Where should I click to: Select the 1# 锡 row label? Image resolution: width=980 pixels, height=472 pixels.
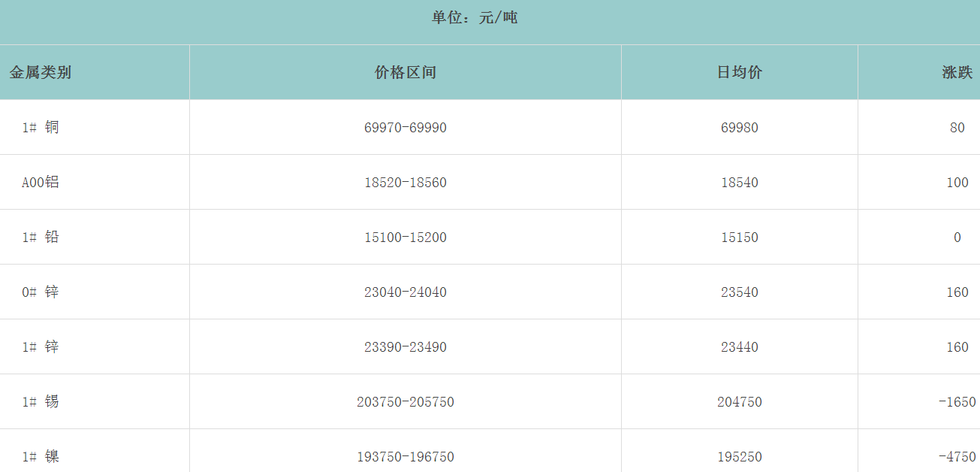tap(41, 402)
